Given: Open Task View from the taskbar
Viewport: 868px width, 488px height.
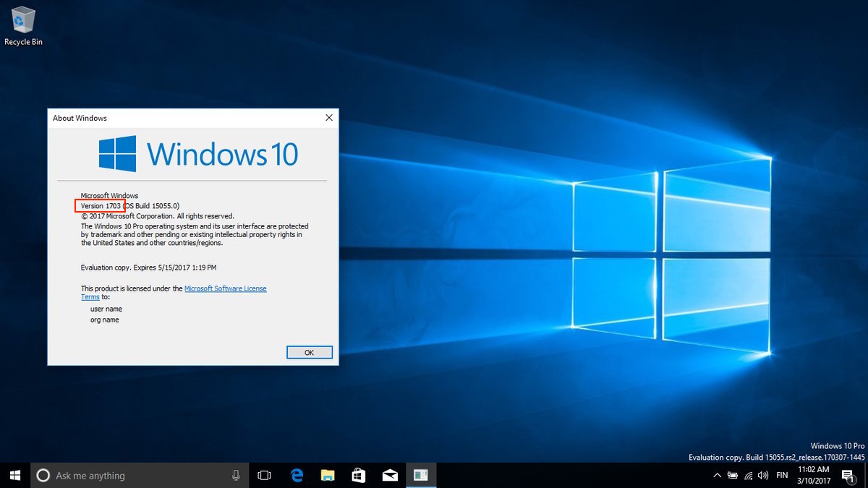Looking at the screenshot, I should pos(265,475).
